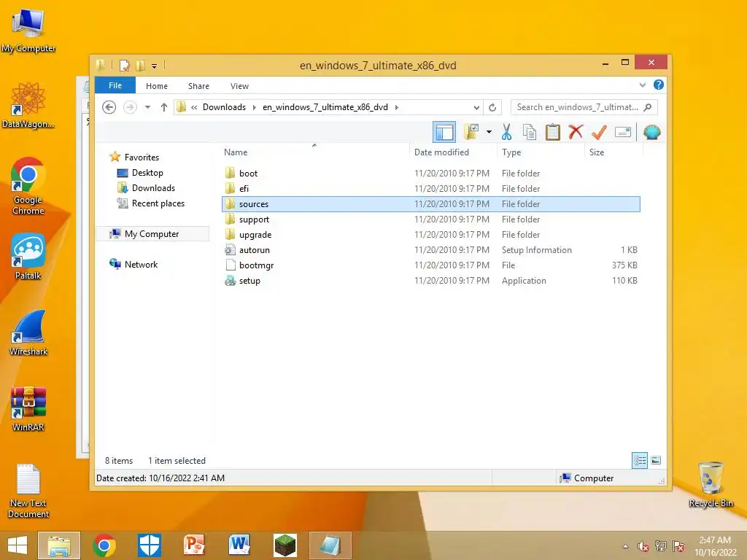Screen dimensions: 747x560
Task: Click the Copy pages icon
Action: coord(530,132)
